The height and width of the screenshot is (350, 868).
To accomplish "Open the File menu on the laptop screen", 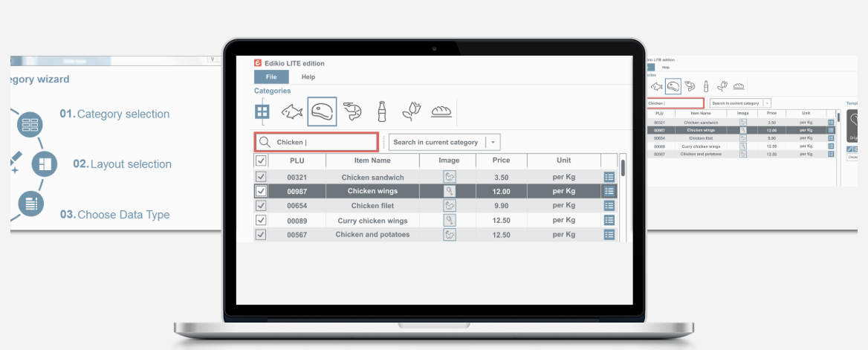I will click(272, 77).
